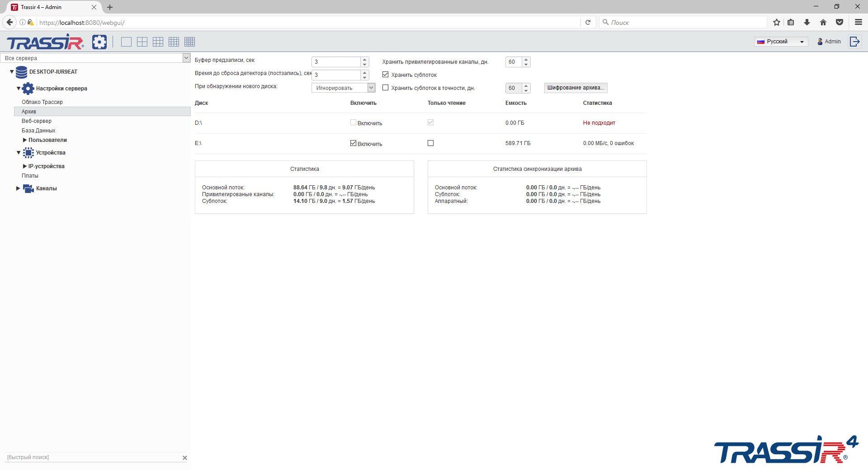Viewport: 868px width, 470px height.
Task: Select the densest grid layout icon
Action: (189, 42)
